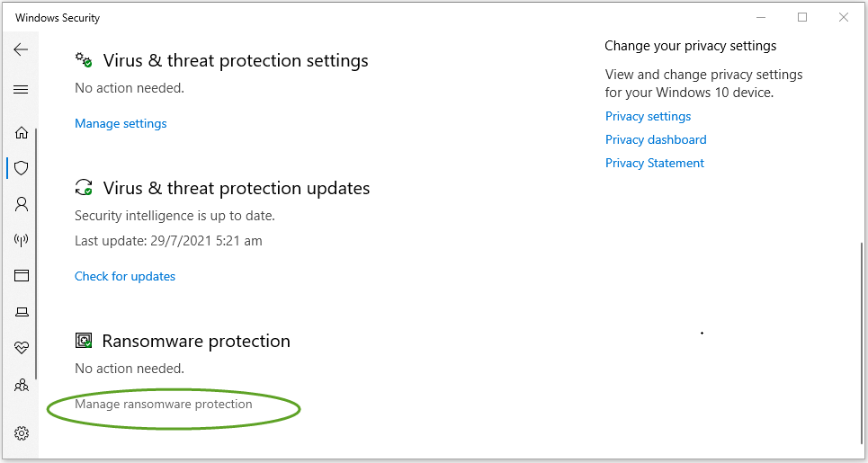Maximize the Windows Security window
This screenshot has width=868, height=463.
pyautogui.click(x=802, y=18)
